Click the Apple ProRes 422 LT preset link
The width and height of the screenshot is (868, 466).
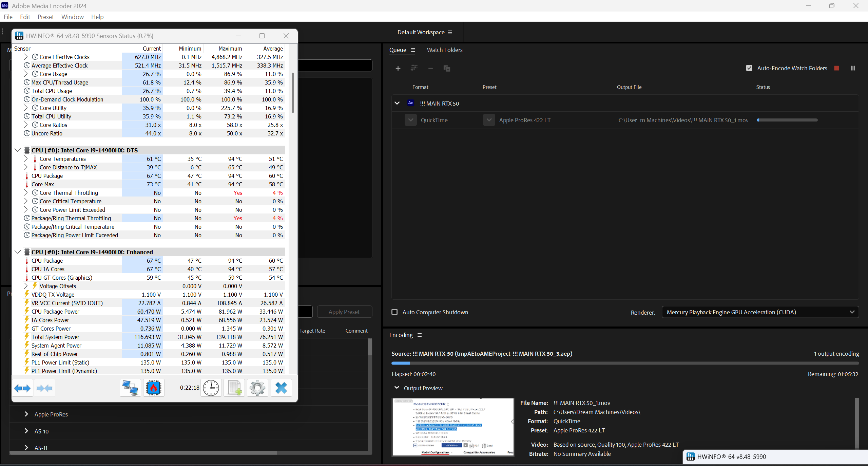(x=525, y=120)
